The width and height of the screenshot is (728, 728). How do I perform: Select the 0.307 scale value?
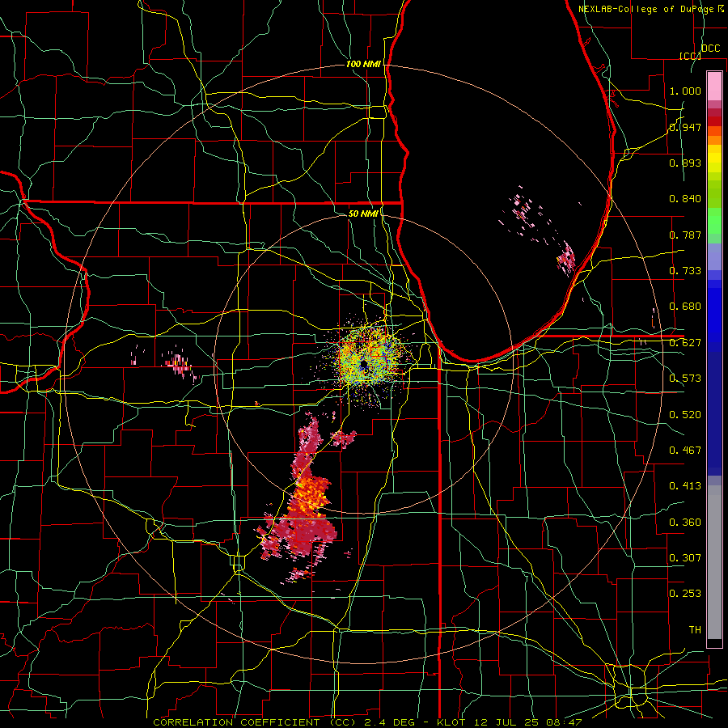coord(685,558)
